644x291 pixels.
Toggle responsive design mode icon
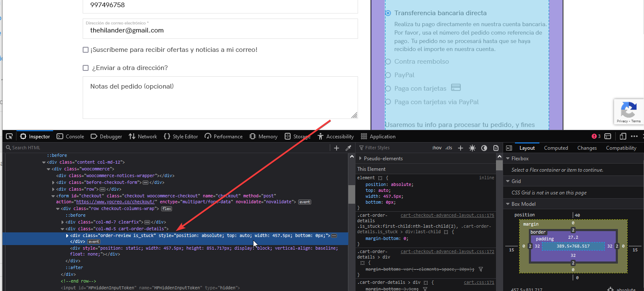pyautogui.click(x=623, y=136)
